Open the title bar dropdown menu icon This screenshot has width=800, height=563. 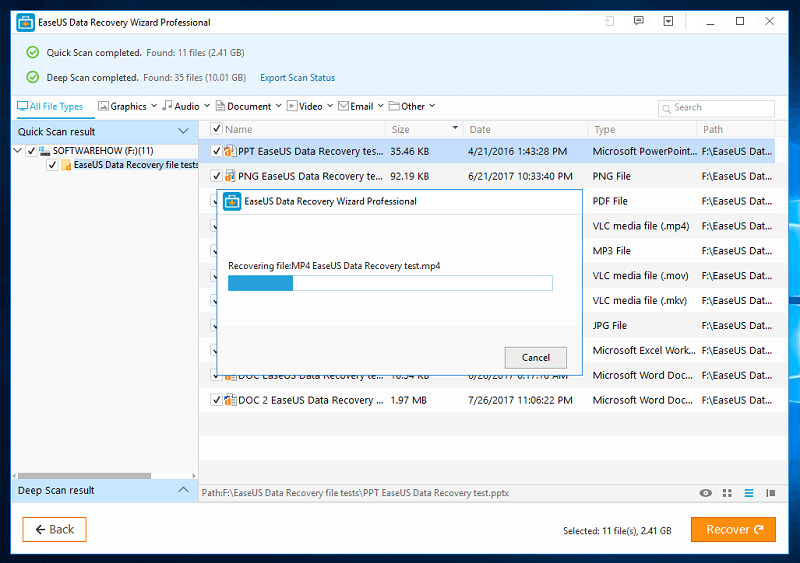[x=668, y=21]
